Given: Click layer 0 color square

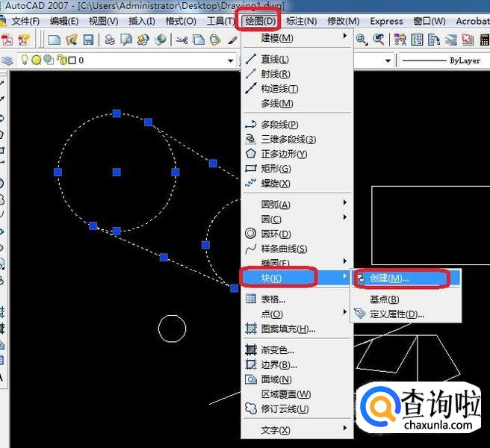Looking at the screenshot, I should 72,60.
